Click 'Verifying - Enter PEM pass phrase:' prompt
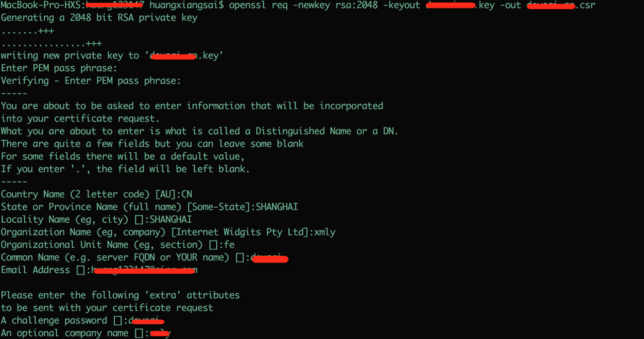 pos(90,80)
